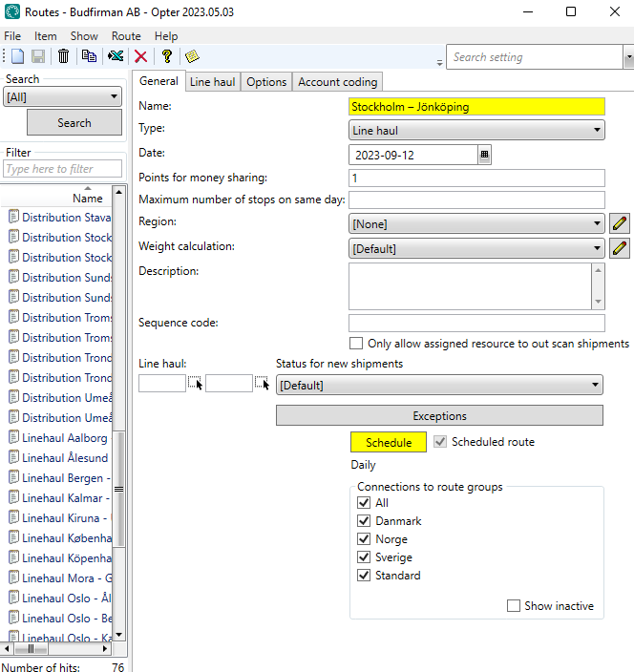This screenshot has width=634, height=672.
Task: Open the Type dropdown showing Line haul
Action: pyautogui.click(x=476, y=131)
